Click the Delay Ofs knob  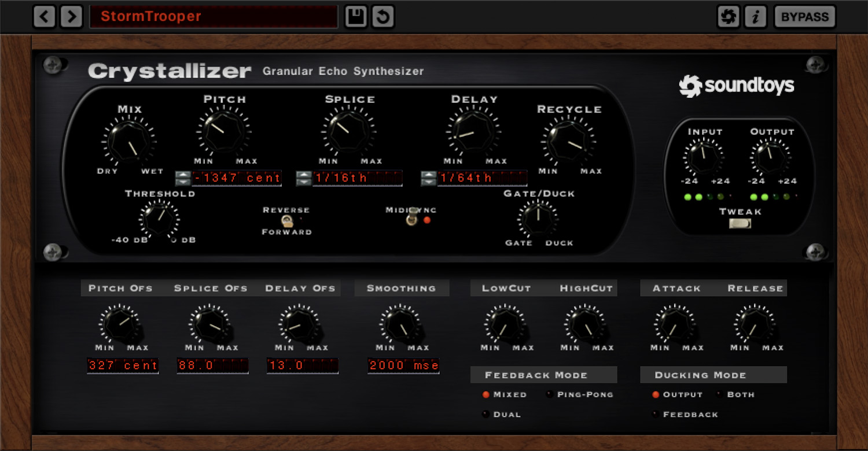pyautogui.click(x=300, y=324)
